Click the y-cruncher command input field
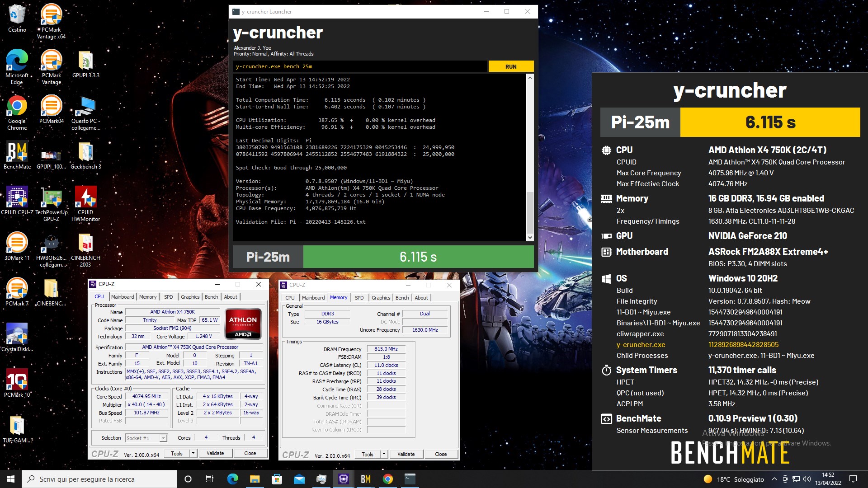The image size is (868, 488). (x=360, y=66)
